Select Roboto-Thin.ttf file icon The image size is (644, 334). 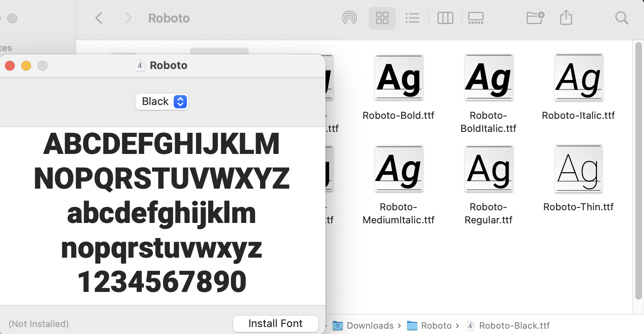pyautogui.click(x=579, y=169)
